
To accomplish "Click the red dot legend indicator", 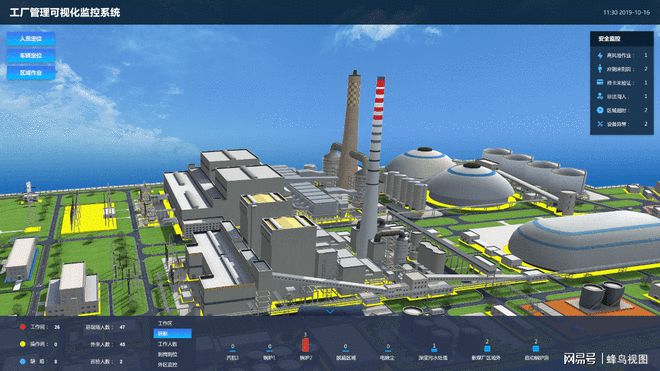I will 23,327.
